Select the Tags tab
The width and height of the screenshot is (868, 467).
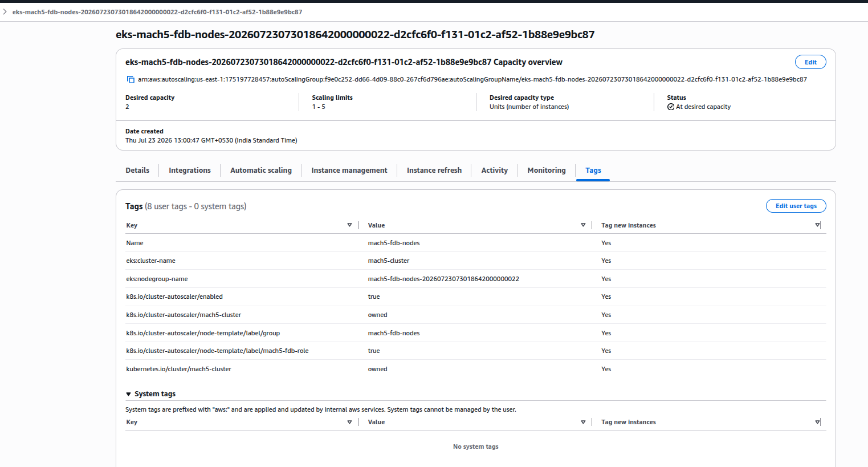(x=593, y=170)
